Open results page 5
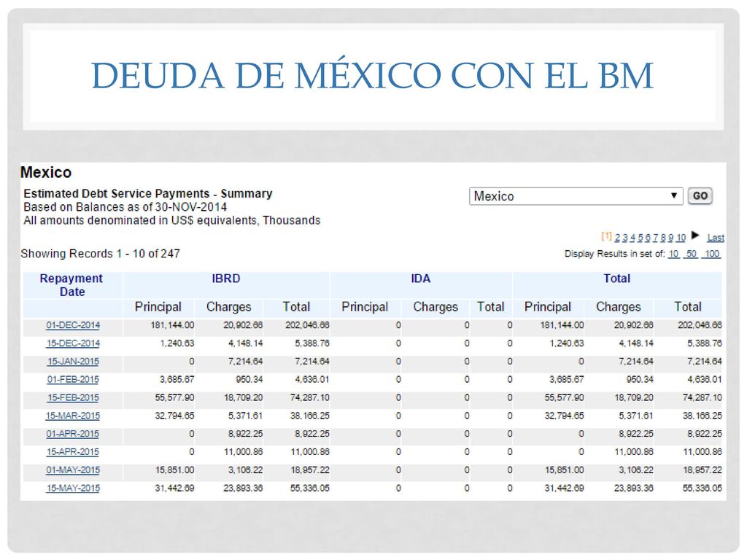The width and height of the screenshot is (747, 560). 640,238
